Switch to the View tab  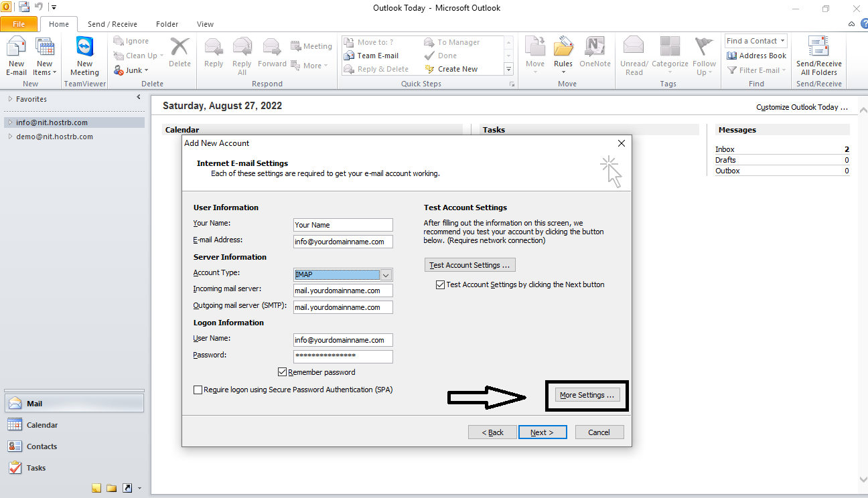click(206, 24)
